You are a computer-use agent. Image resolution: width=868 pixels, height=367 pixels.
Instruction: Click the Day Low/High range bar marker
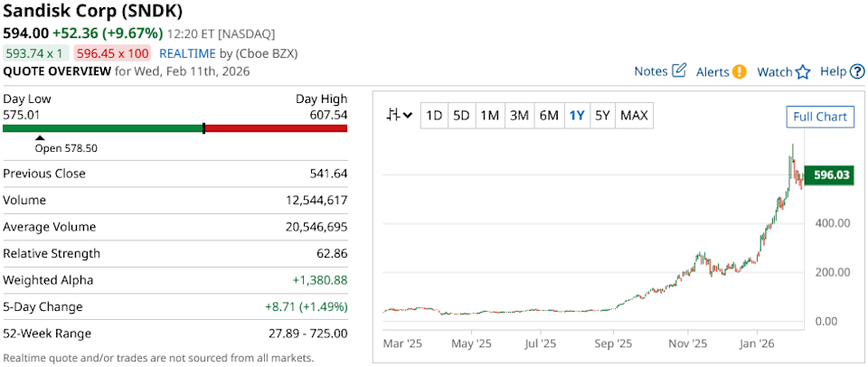tap(204, 128)
